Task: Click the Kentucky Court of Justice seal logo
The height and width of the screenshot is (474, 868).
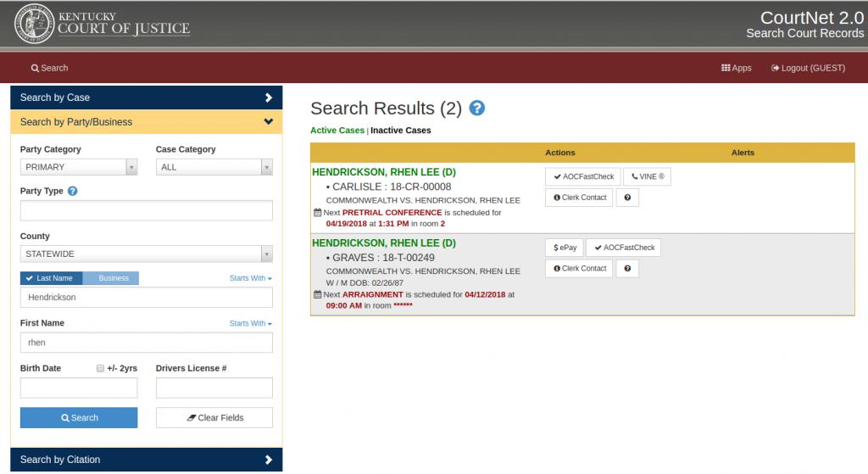Action: pyautogui.click(x=34, y=25)
